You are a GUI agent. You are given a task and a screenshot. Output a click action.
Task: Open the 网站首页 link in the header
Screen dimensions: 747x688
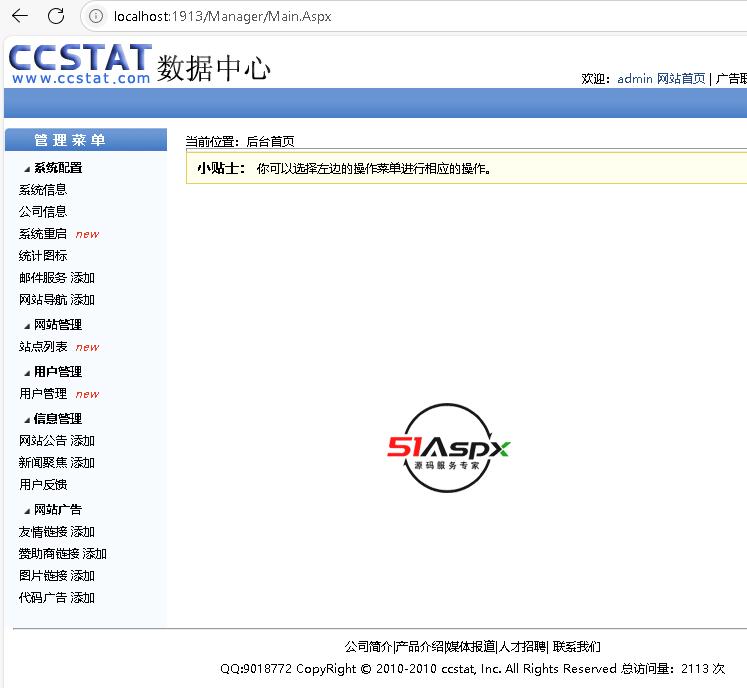[x=681, y=79]
